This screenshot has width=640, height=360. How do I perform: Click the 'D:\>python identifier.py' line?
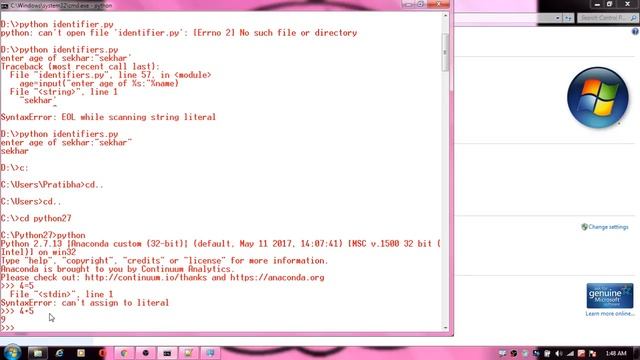[x=57, y=24]
